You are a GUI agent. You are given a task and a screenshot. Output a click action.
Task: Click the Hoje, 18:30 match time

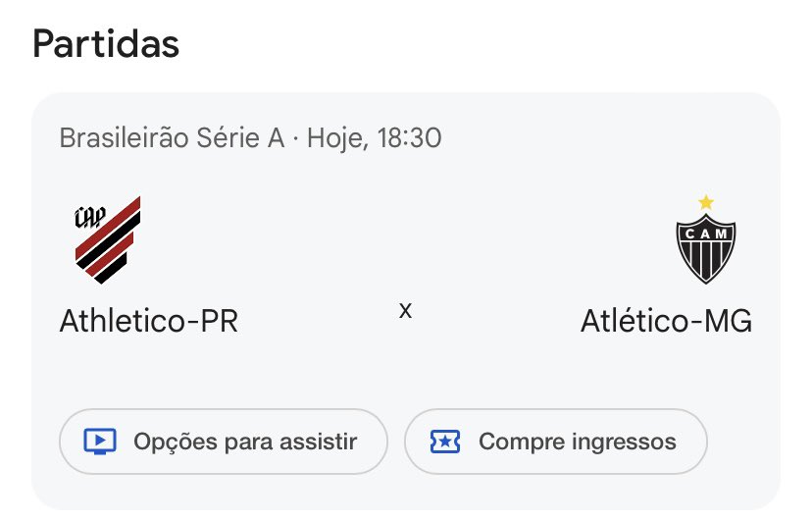[x=375, y=138]
